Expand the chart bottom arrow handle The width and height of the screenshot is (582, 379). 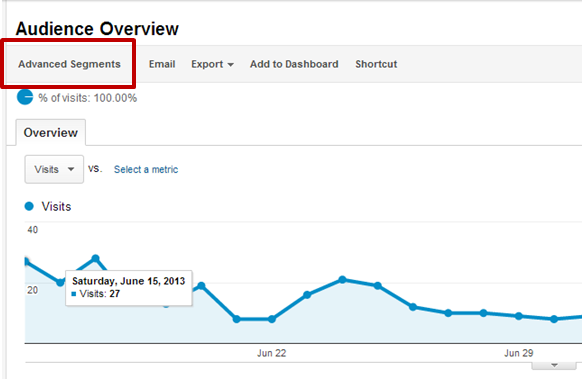554,365
